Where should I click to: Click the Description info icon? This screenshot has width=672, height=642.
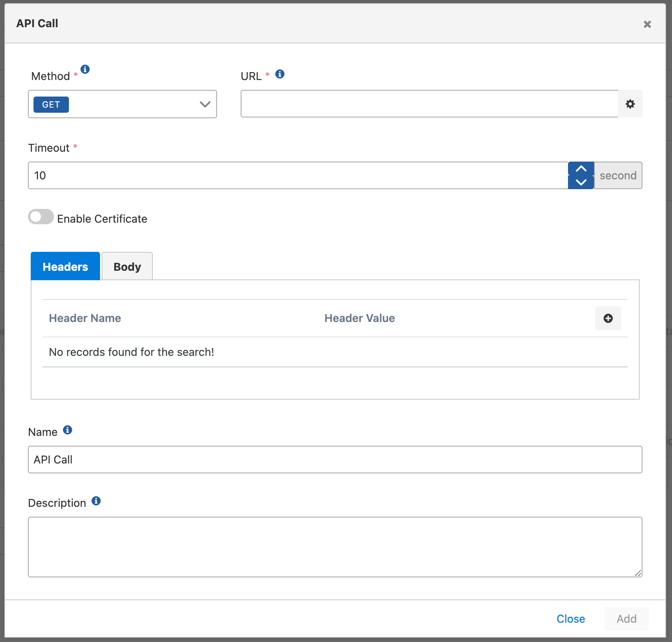[x=96, y=501]
